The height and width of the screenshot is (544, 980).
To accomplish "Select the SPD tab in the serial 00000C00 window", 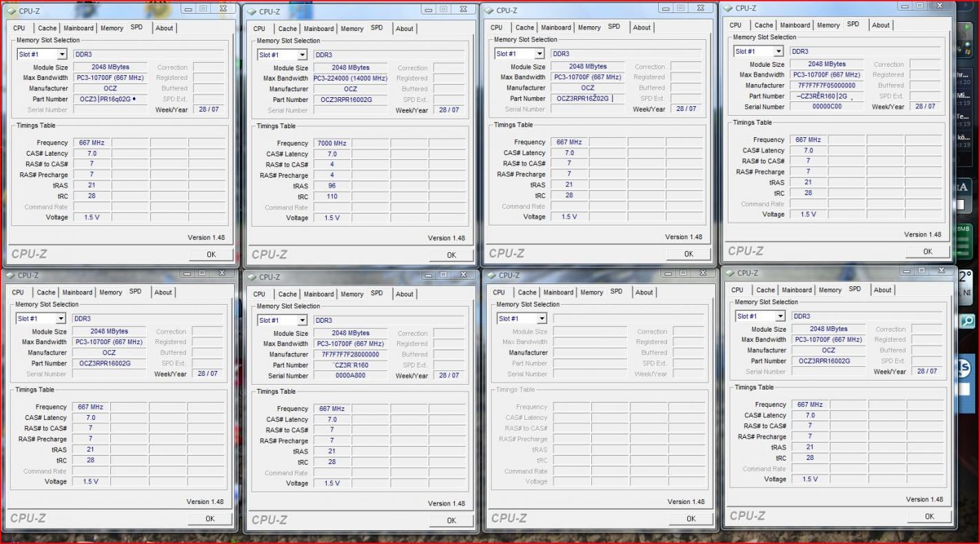I will click(x=853, y=24).
